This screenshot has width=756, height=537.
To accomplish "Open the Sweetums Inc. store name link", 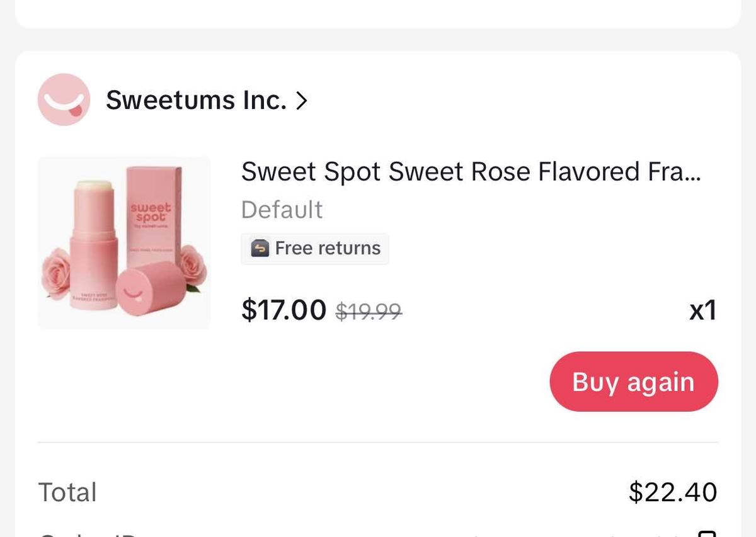I will 196,99.
